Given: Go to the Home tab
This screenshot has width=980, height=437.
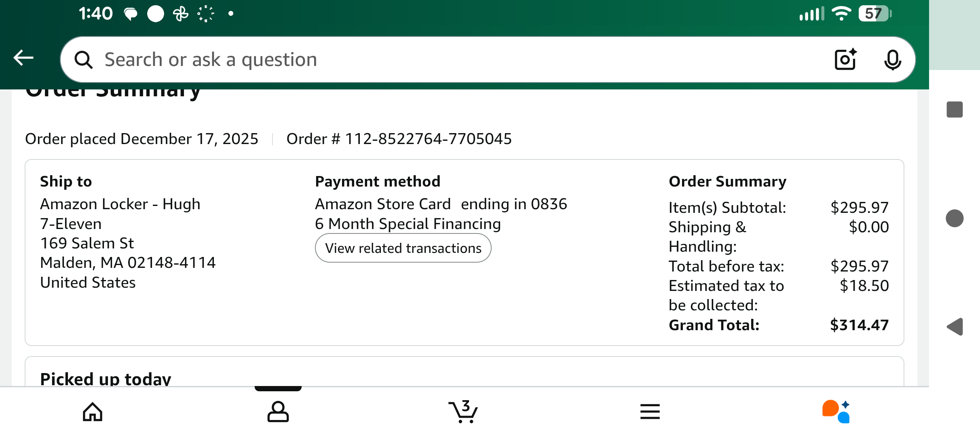Looking at the screenshot, I should click(93, 412).
